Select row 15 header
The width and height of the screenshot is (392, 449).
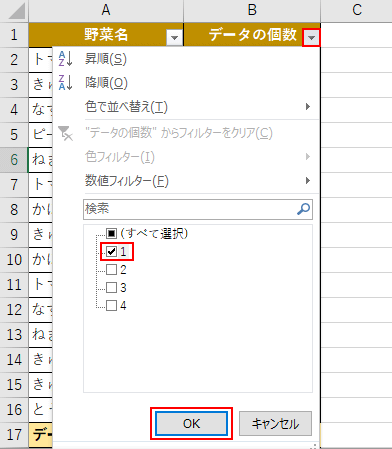tap(14, 385)
